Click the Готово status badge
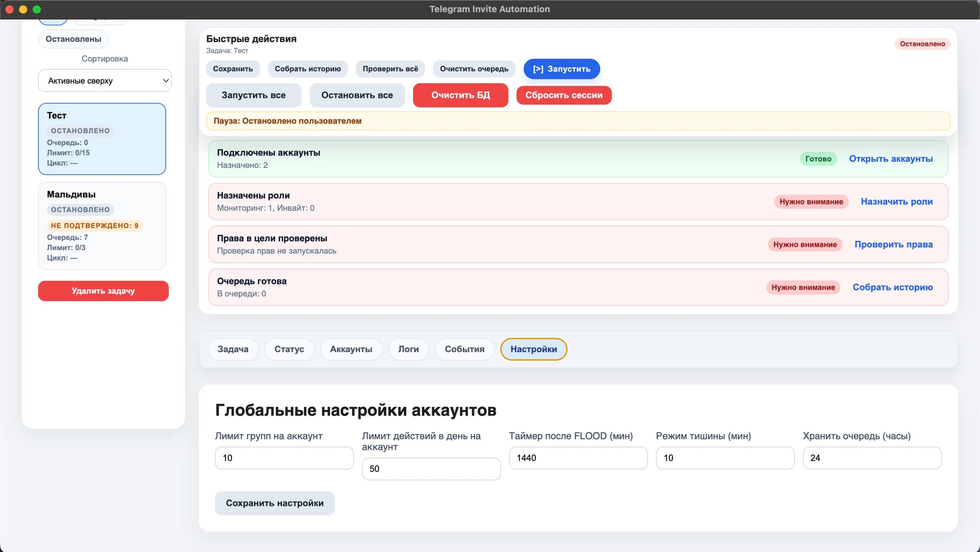Viewport: 980px width, 552px height. 818,159
